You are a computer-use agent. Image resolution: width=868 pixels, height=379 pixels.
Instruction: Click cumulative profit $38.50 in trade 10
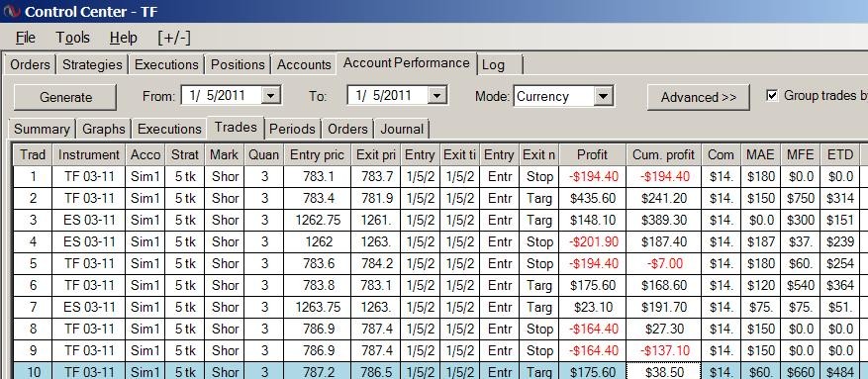[x=663, y=372]
